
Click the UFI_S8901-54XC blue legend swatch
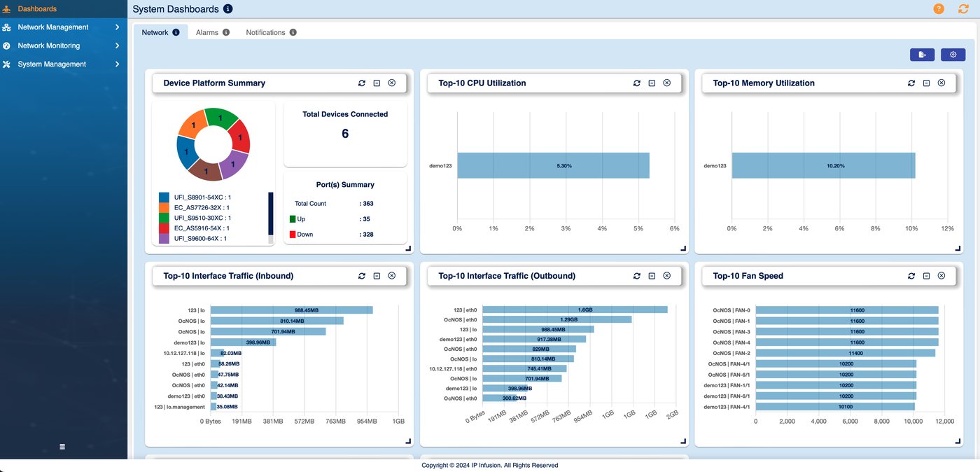(164, 197)
